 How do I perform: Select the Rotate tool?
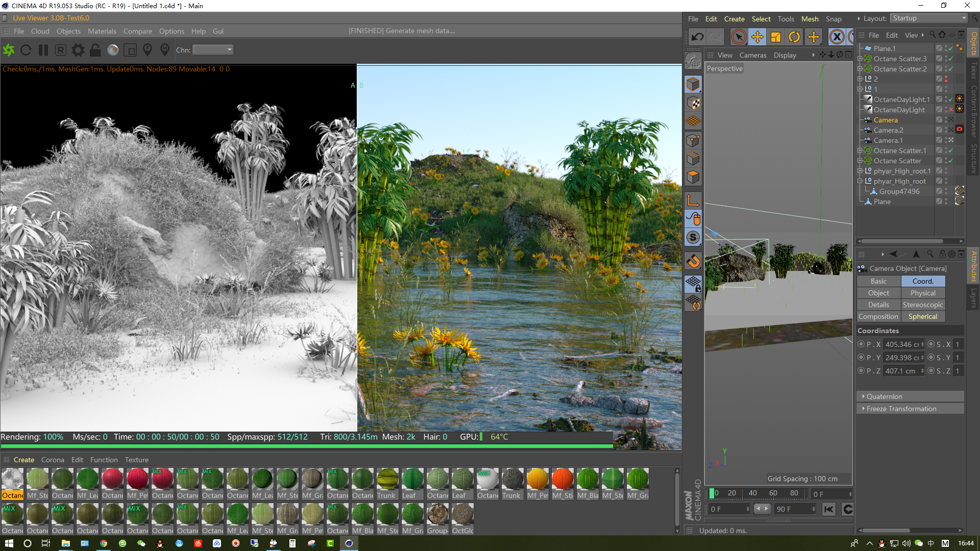click(x=795, y=37)
